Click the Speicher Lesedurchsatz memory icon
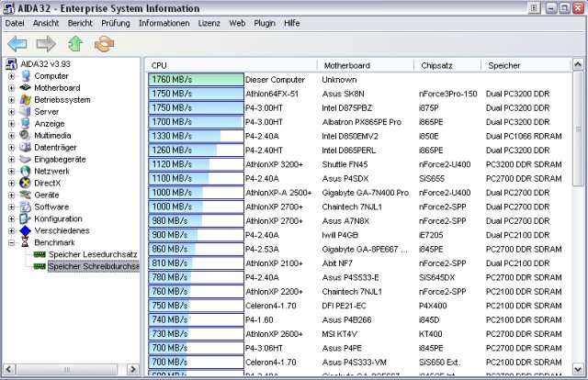The image size is (588, 380). pyautogui.click(x=40, y=254)
